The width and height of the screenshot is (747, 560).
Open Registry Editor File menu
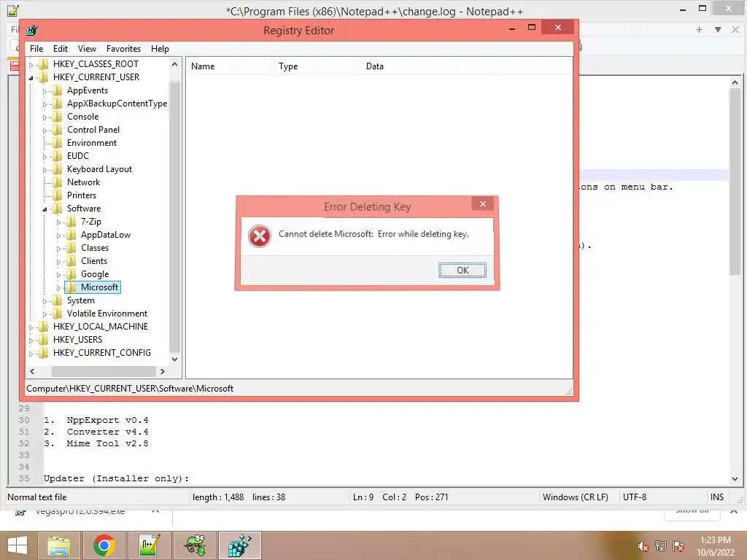click(36, 49)
